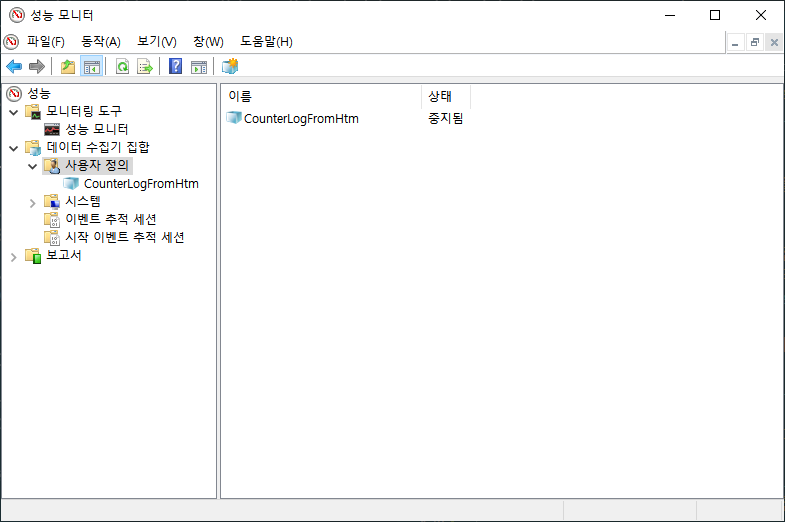Maximize the 성능 모니터 window
The height and width of the screenshot is (522, 785).
click(x=715, y=16)
